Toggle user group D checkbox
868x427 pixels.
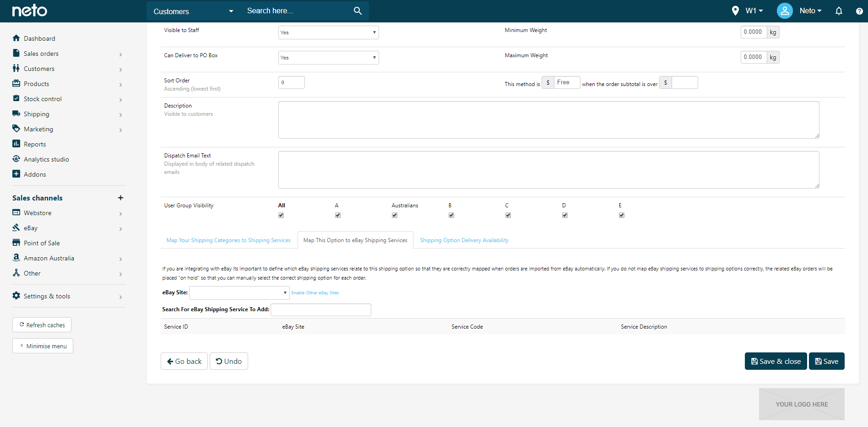(565, 215)
